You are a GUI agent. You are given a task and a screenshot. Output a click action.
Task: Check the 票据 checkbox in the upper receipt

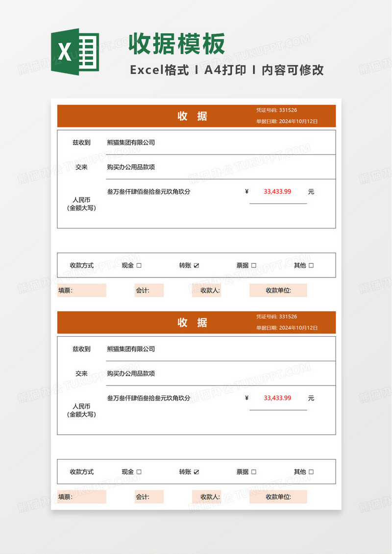point(253,265)
